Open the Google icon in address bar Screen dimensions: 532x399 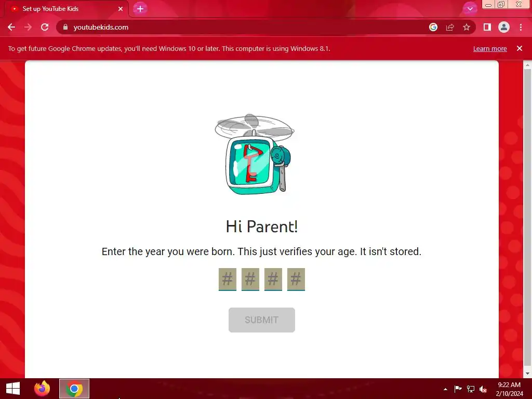[x=433, y=27]
